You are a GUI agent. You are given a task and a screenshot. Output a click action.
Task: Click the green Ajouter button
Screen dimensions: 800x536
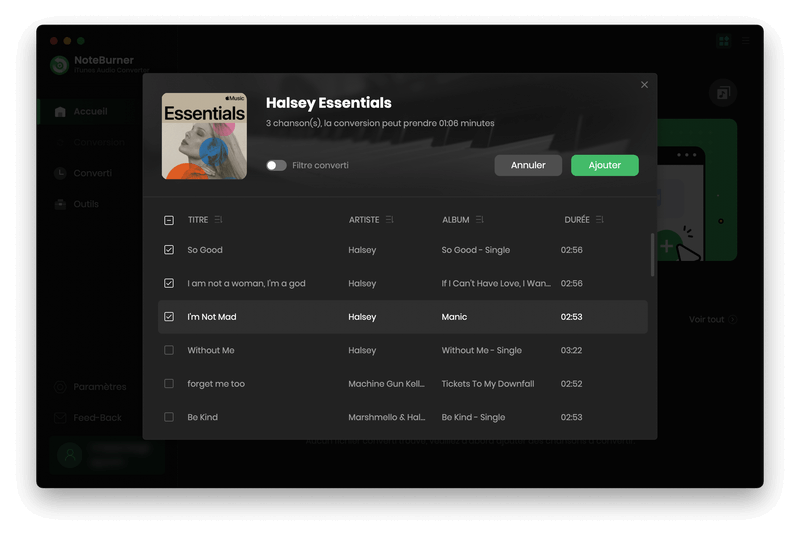click(x=605, y=165)
